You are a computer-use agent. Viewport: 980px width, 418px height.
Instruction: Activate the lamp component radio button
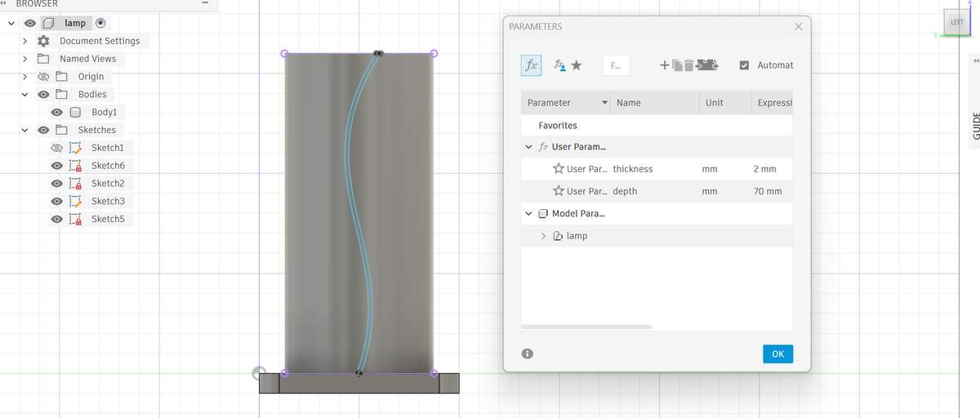click(x=101, y=23)
